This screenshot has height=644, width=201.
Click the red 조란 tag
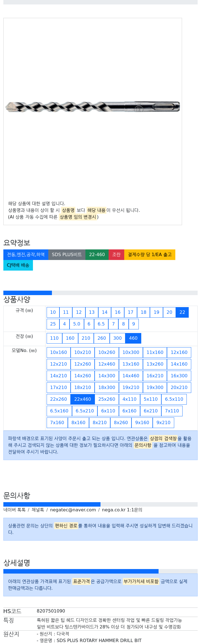(x=116, y=255)
